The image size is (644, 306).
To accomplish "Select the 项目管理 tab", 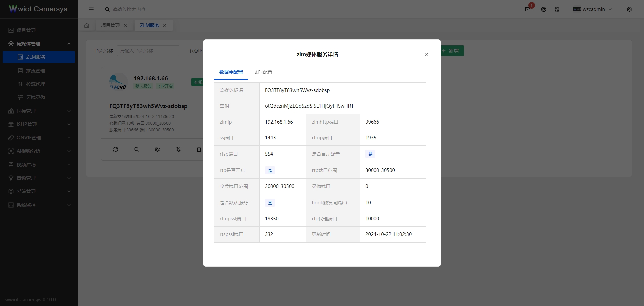I will [110, 25].
